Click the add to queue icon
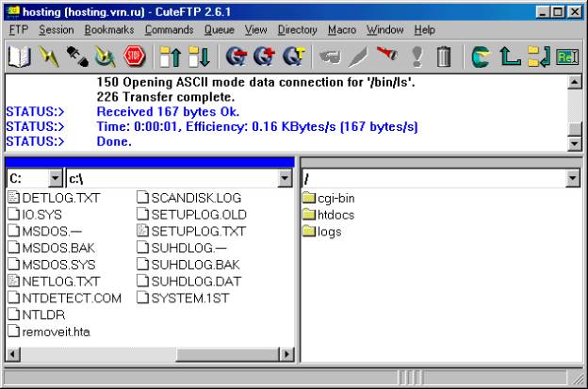The image size is (588, 389). pos(265,57)
